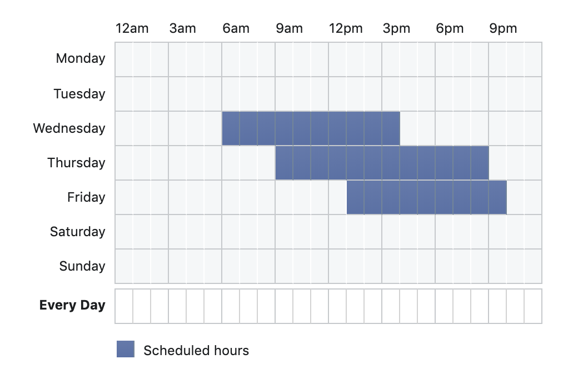Click the 12pm column header
This screenshot has height=369, width=588.
346,29
